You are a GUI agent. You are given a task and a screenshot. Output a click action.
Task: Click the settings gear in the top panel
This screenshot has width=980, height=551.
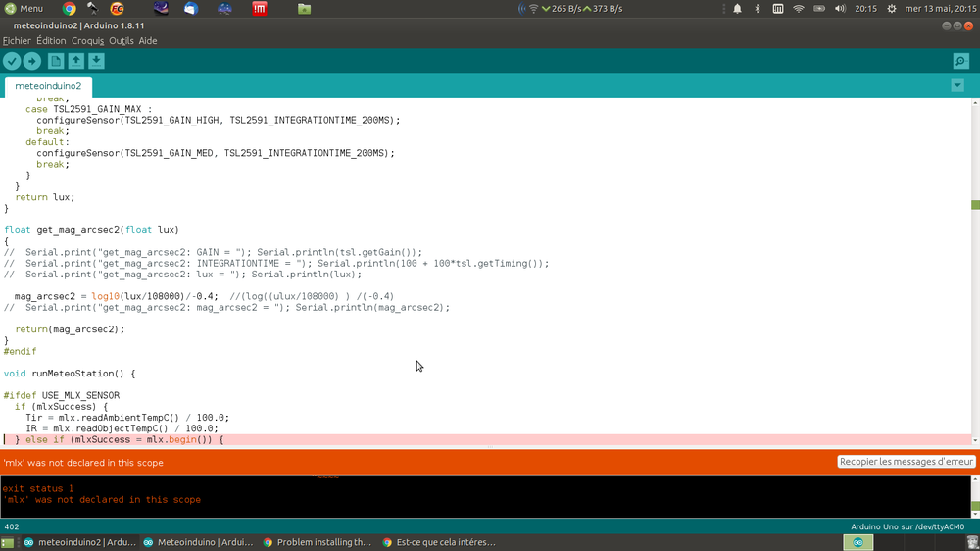[x=892, y=8]
